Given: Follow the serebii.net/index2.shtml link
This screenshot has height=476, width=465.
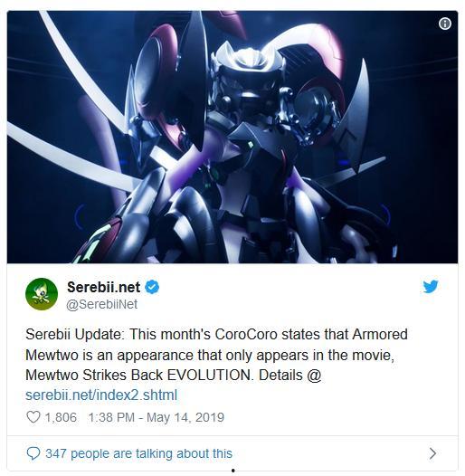Looking at the screenshot, I should tap(101, 395).
